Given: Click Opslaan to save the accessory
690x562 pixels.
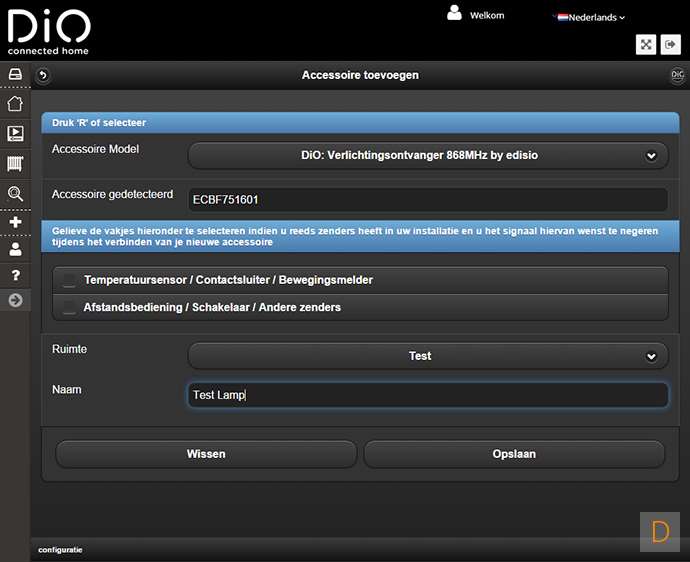Looking at the screenshot, I should [514, 454].
